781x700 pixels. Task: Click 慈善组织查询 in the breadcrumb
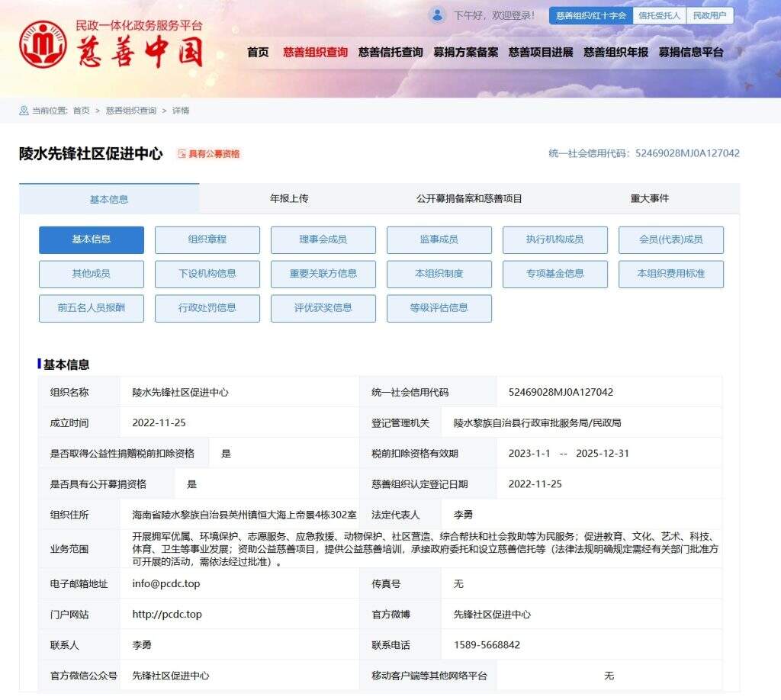(x=131, y=111)
